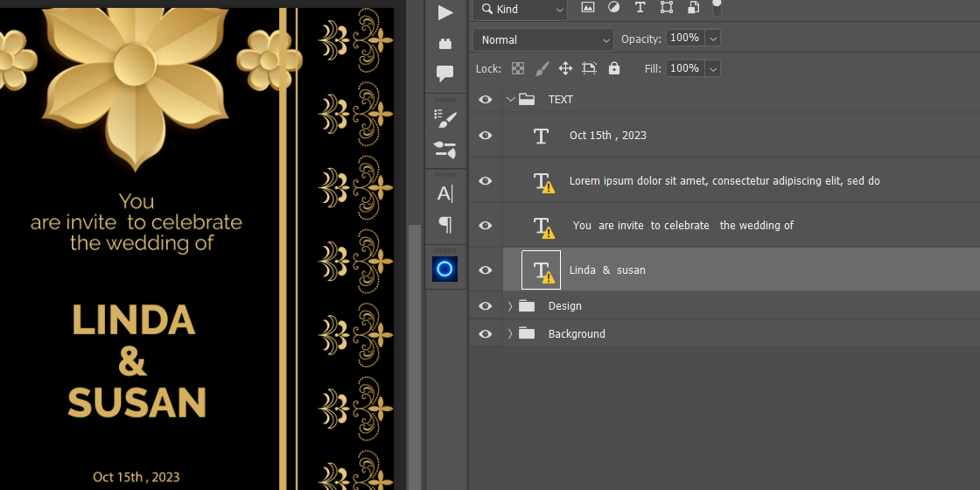Open the Brush Settings panel icon

[x=445, y=119]
